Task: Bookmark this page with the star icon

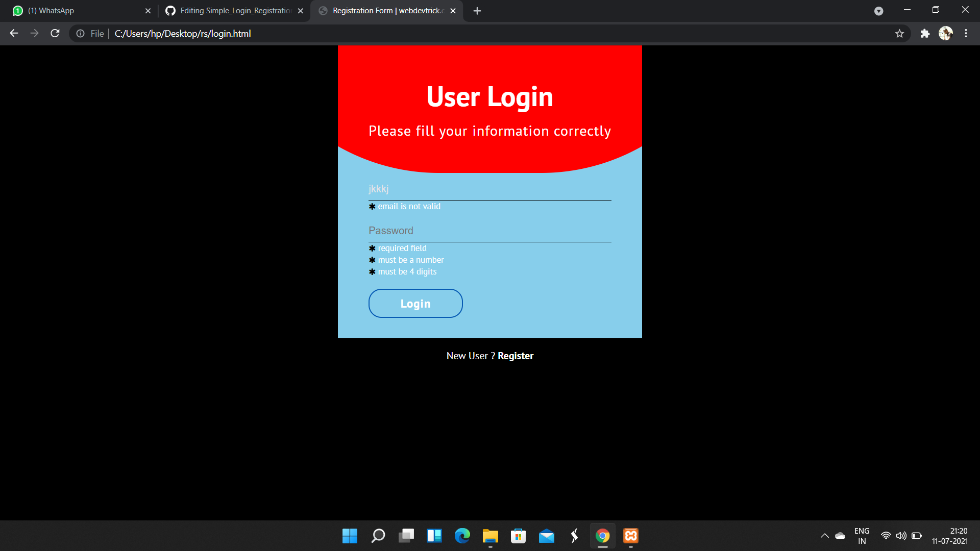Action: 899,34
